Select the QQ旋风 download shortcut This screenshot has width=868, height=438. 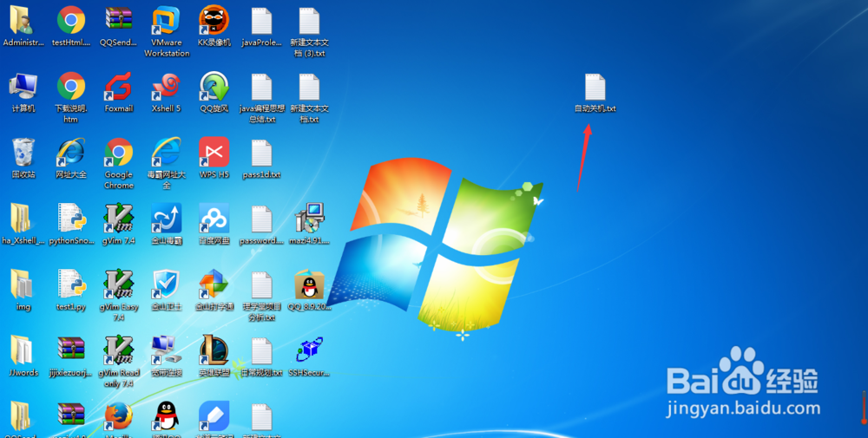pos(214,92)
